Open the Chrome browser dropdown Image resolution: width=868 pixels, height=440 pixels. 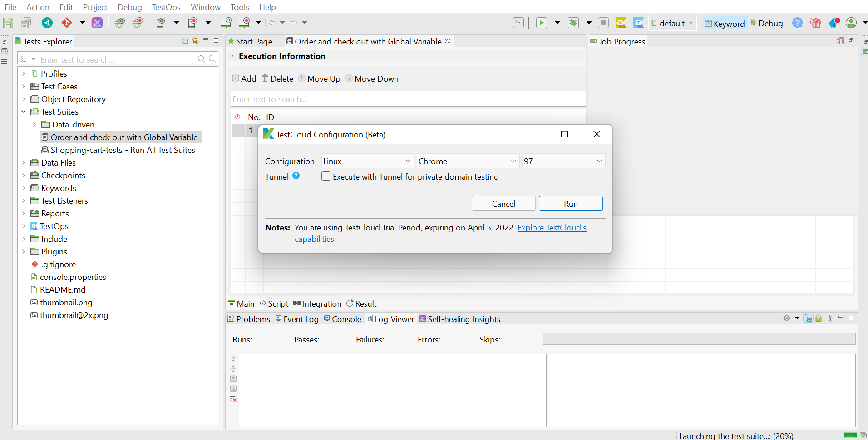tap(468, 161)
